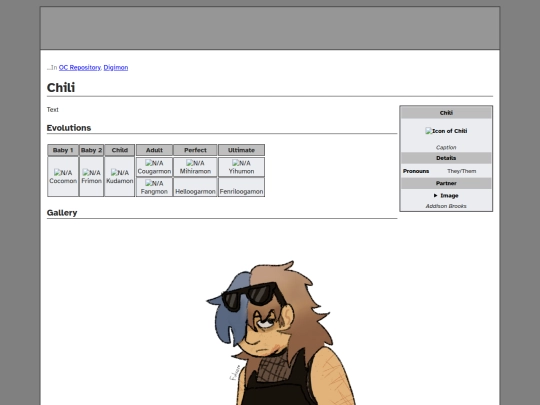Click the N/A image above Yihumon
540x405 pixels.
tap(241, 163)
